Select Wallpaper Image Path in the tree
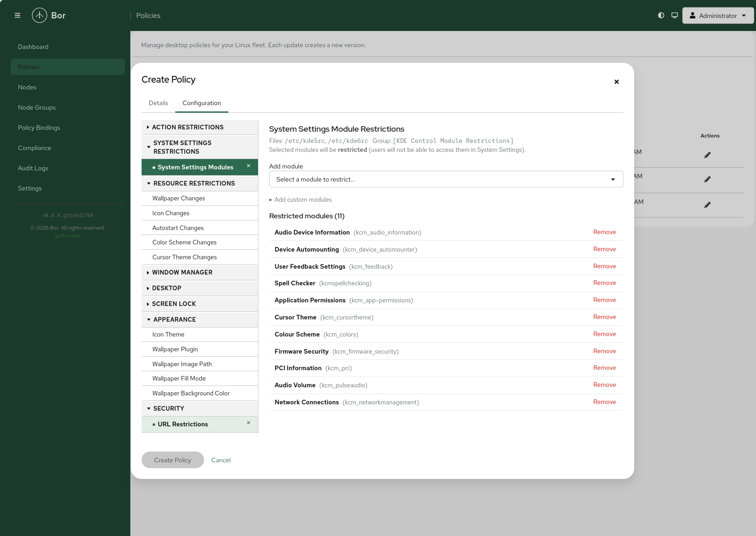 tap(200, 364)
